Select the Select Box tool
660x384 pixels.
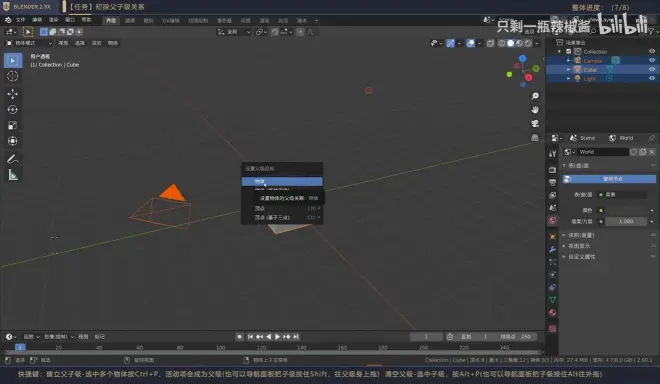click(x=13, y=61)
